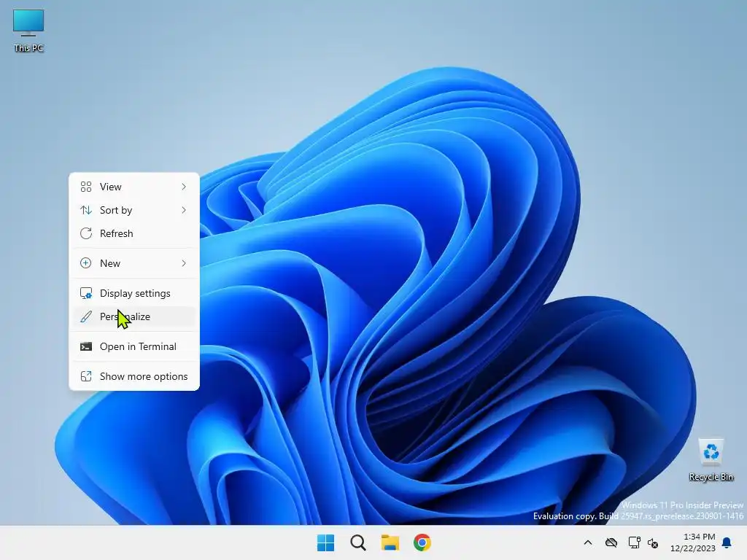747x560 pixels.
Task: Launch Google Chrome from taskbar
Action: click(x=422, y=542)
